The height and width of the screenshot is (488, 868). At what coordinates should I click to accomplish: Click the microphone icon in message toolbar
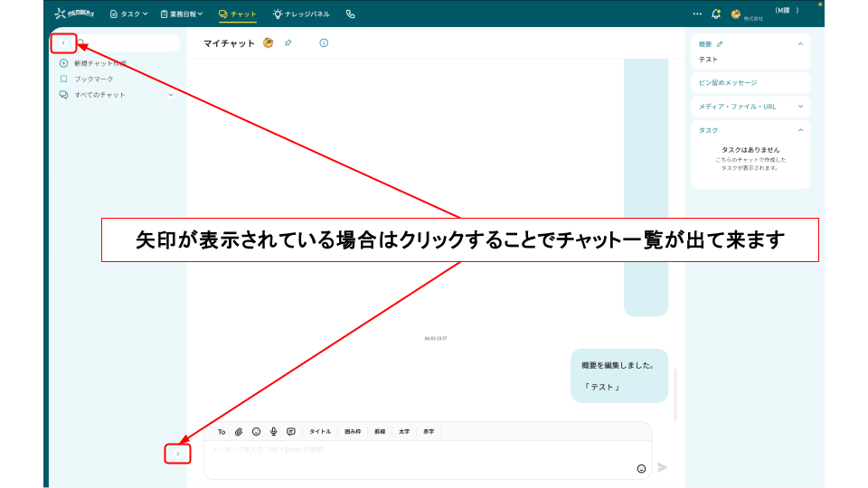click(273, 432)
